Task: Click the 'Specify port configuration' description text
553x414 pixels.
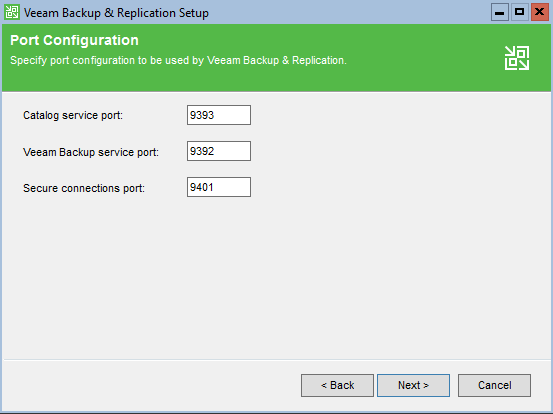Action: click(x=178, y=60)
